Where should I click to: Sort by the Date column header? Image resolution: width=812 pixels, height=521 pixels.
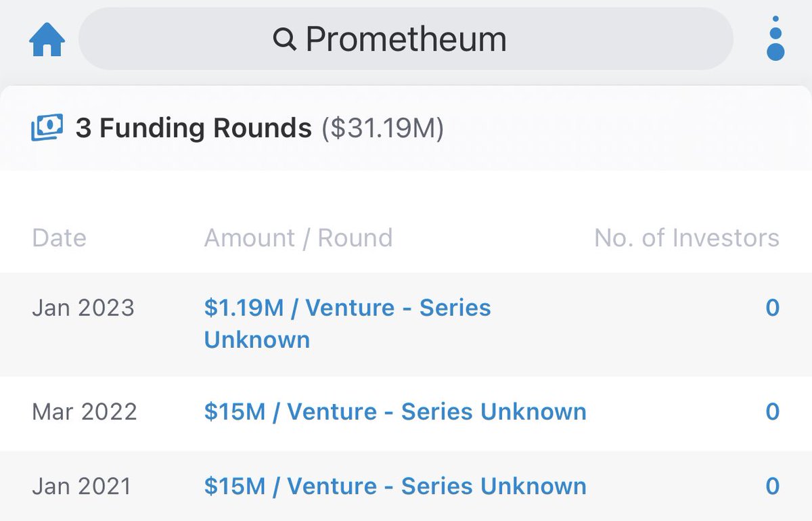[x=59, y=238]
